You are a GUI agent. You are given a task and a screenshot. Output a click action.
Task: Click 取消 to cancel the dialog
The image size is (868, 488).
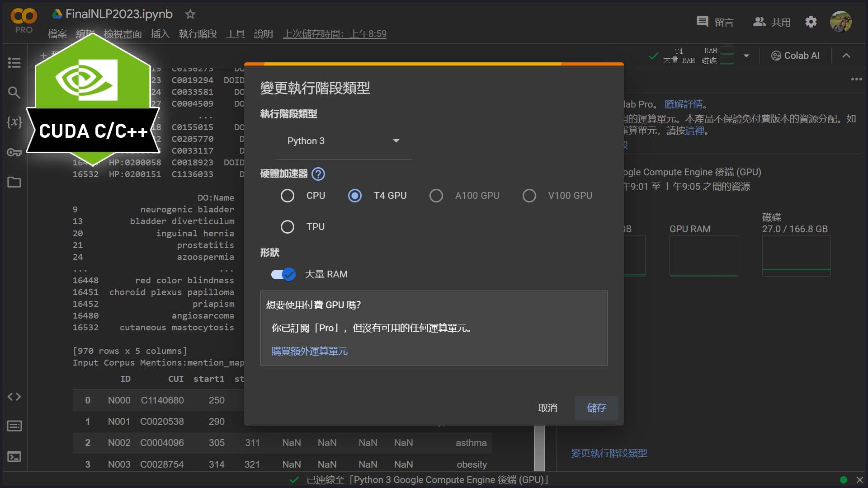point(548,408)
